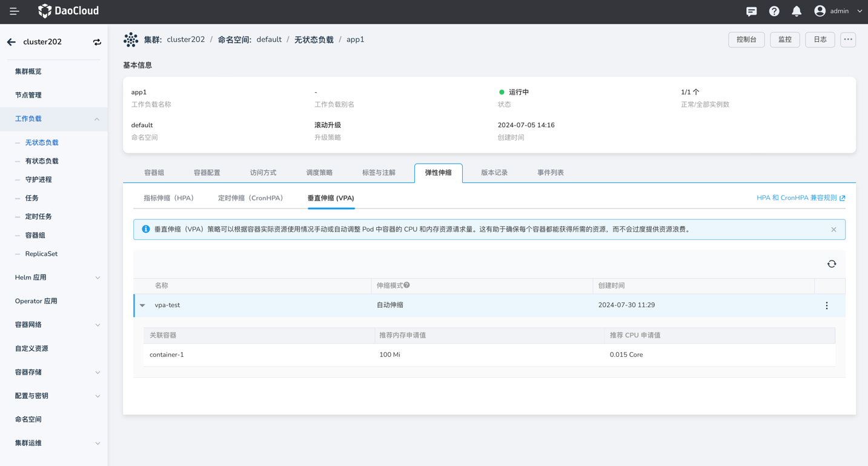Open the vpa-test row actions menu

[826, 306]
